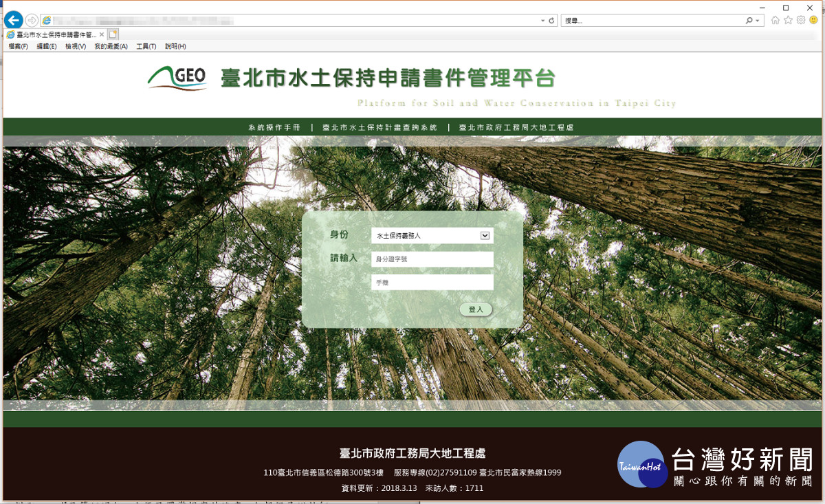Screen dimensions: 825x504
Task: Open a new blank tab
Action: click(113, 34)
